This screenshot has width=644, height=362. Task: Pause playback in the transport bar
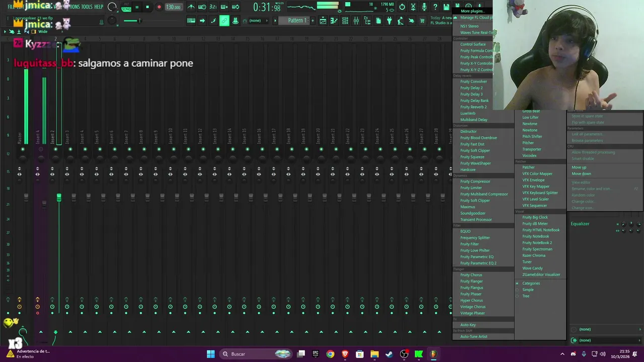(x=137, y=7)
